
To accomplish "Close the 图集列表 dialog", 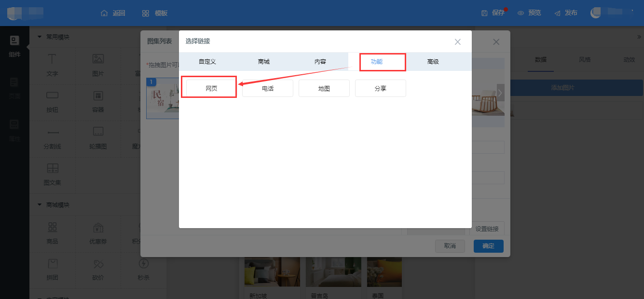I will coord(496,42).
